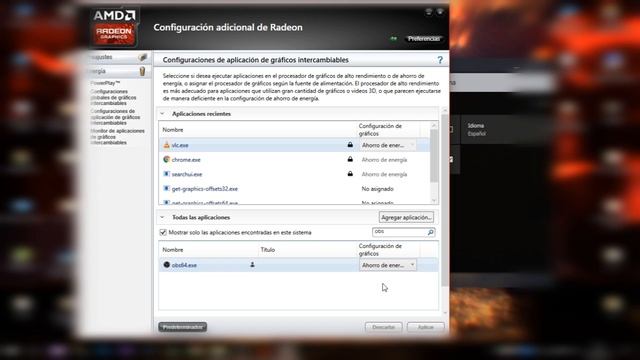Image resolution: width=640 pixels, height=360 pixels.
Task: Click Nombre column header in recent applications
Action: (173, 130)
